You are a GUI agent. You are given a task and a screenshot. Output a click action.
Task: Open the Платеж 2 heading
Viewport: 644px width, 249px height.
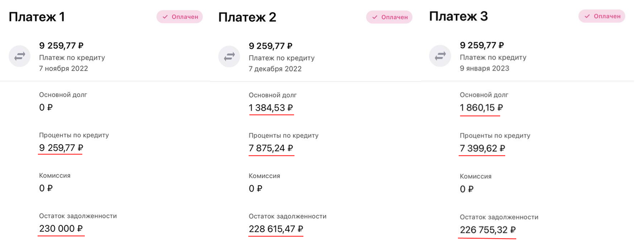(247, 17)
